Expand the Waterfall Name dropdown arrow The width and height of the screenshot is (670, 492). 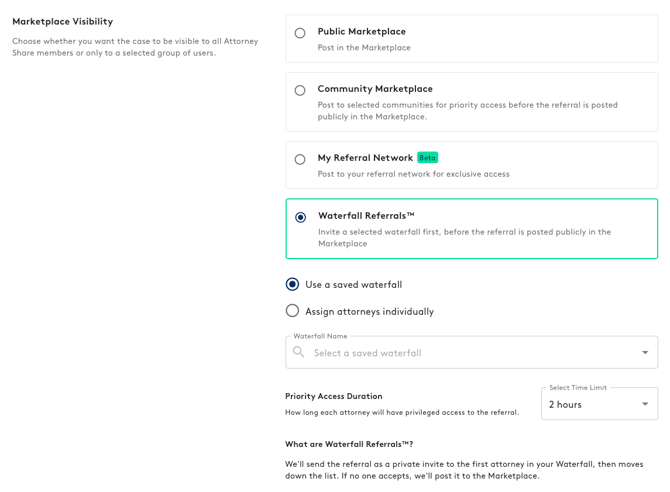(x=645, y=352)
